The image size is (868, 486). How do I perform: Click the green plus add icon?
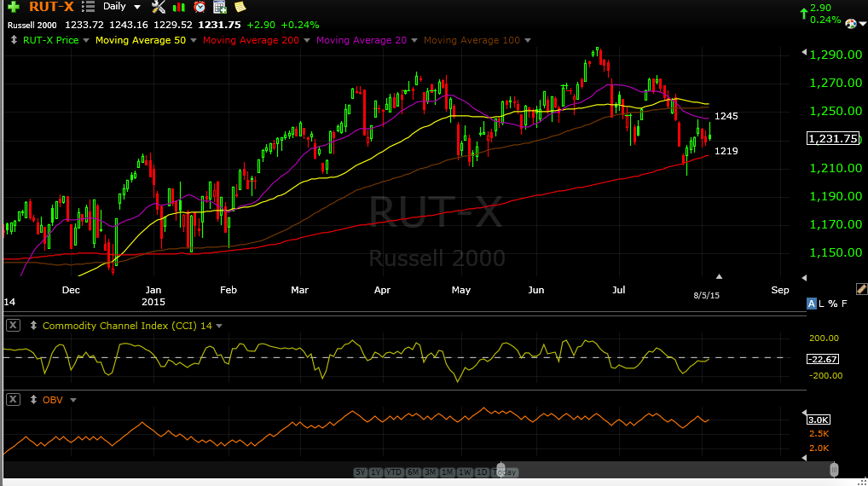pyautogui.click(x=14, y=7)
